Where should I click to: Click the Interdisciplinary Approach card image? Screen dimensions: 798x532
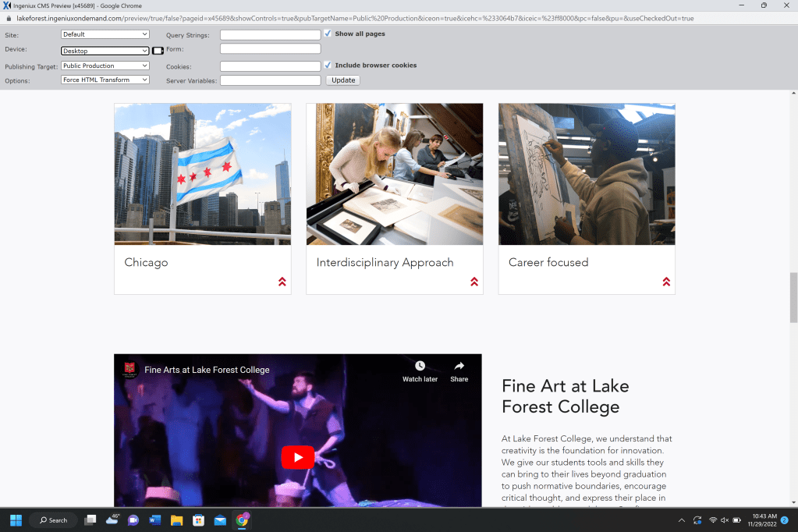(x=394, y=174)
